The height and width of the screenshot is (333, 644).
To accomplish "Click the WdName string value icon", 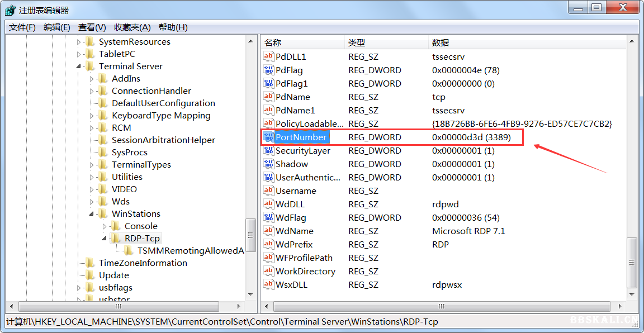I will tap(269, 231).
